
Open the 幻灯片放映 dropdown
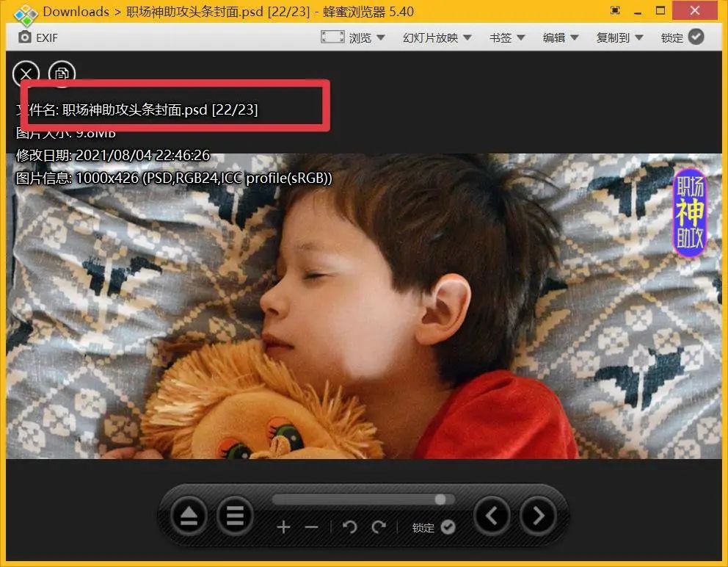tap(437, 37)
